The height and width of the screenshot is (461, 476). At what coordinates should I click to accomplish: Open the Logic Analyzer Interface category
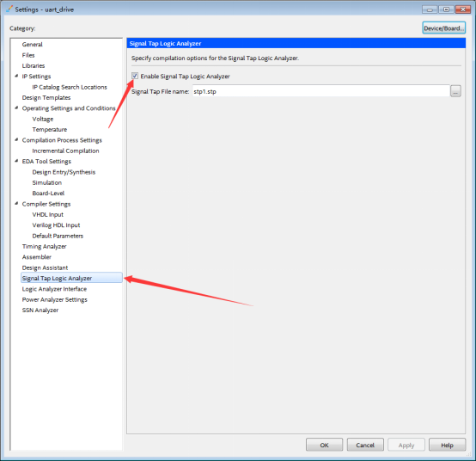(54, 289)
